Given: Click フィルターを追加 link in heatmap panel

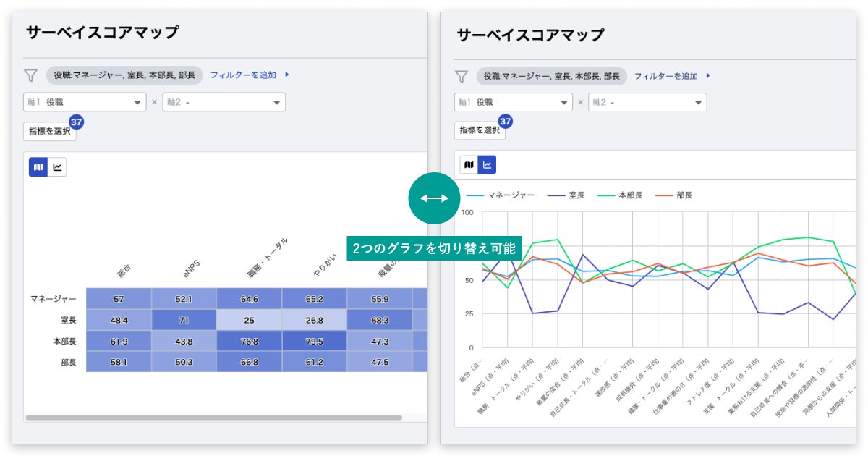Looking at the screenshot, I should click(243, 75).
